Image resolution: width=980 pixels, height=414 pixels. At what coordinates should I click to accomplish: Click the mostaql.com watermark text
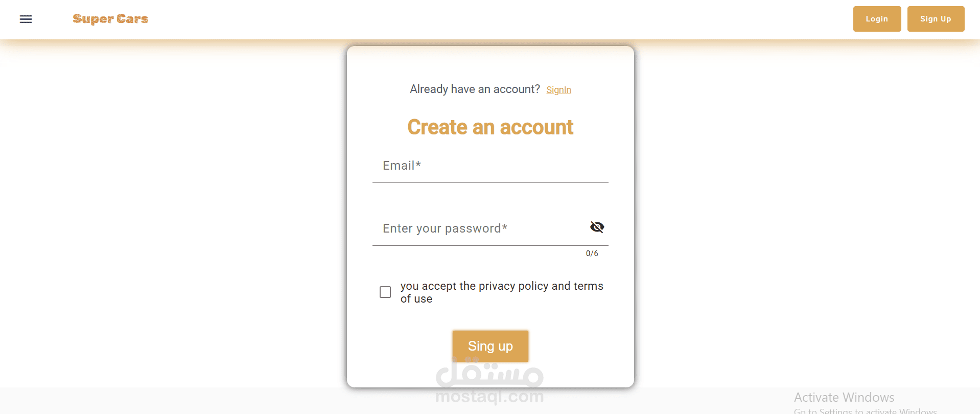pos(489,396)
